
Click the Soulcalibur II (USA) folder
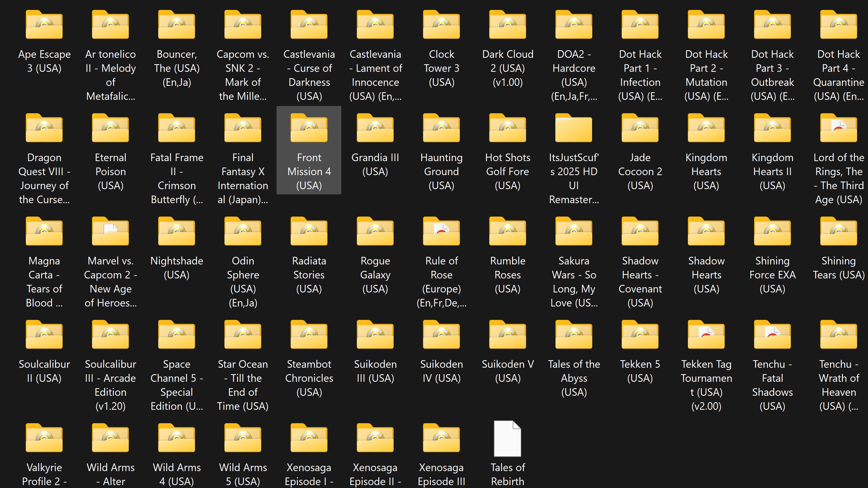point(44,334)
